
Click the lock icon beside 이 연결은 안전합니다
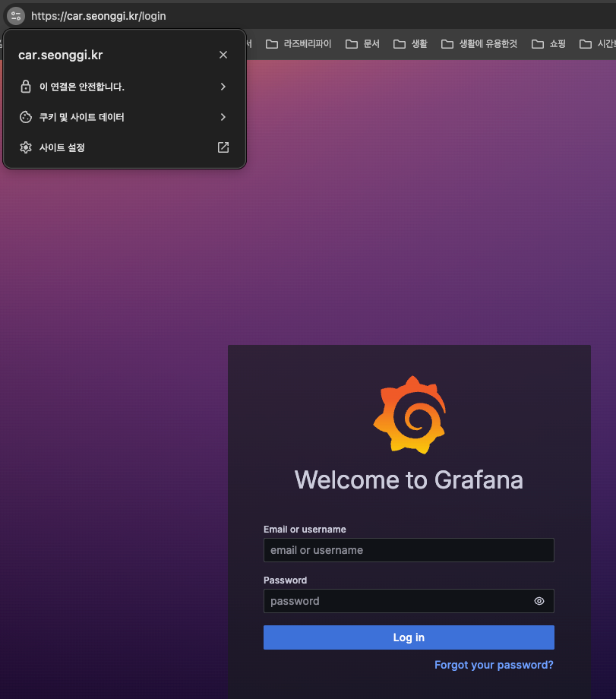click(26, 87)
